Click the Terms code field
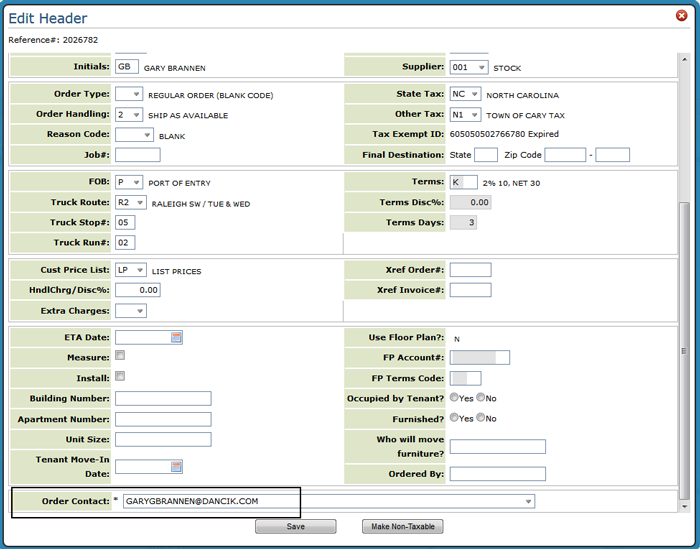This screenshot has height=549, width=700. pos(464,182)
